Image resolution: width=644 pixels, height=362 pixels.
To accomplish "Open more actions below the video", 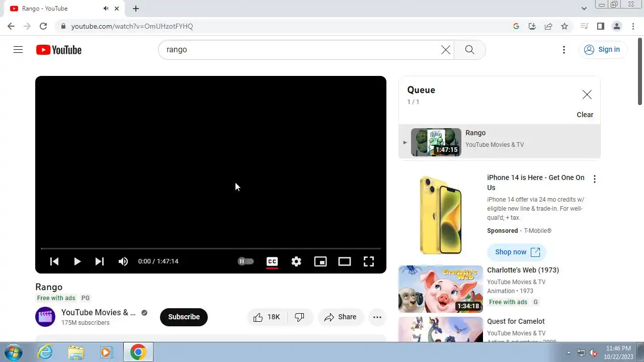I will coord(377,317).
